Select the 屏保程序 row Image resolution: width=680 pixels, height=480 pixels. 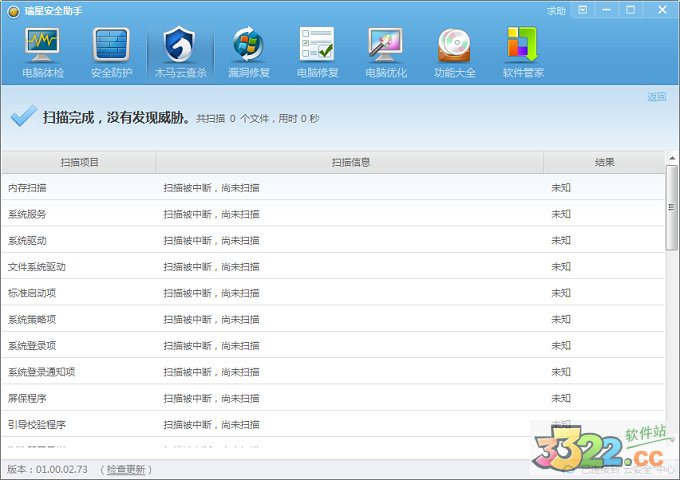(333, 398)
